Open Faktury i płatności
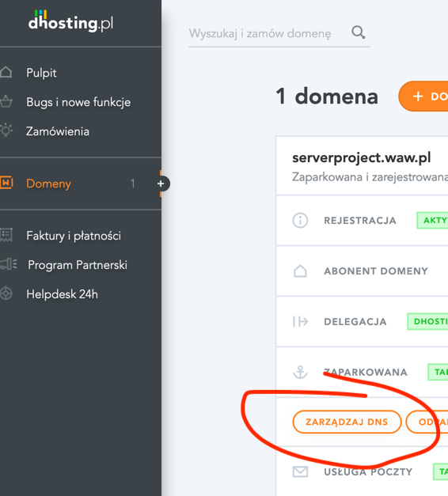Image resolution: width=448 pixels, height=496 pixels. coord(74,236)
